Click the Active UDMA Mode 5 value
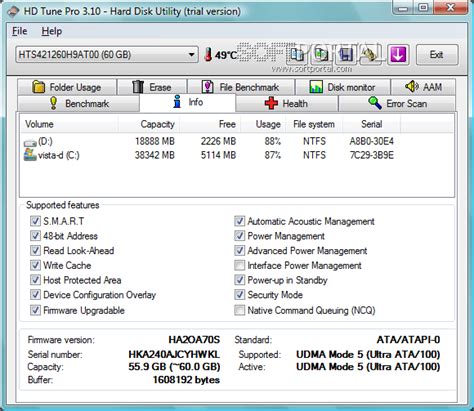The image size is (474, 411). pos(368,367)
